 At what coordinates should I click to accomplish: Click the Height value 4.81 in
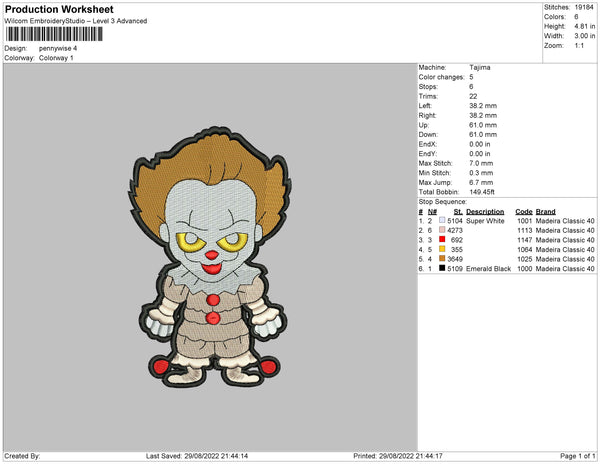tap(585, 26)
